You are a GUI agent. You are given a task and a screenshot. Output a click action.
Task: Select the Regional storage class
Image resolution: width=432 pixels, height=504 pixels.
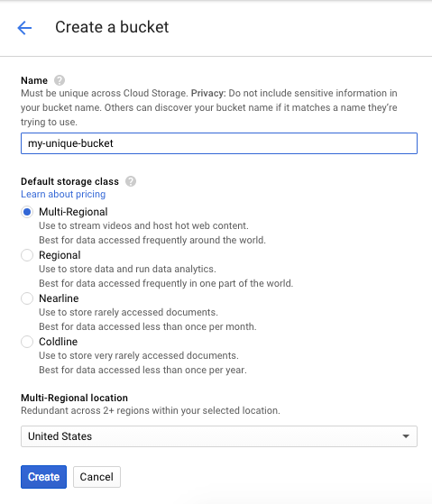tap(27, 255)
